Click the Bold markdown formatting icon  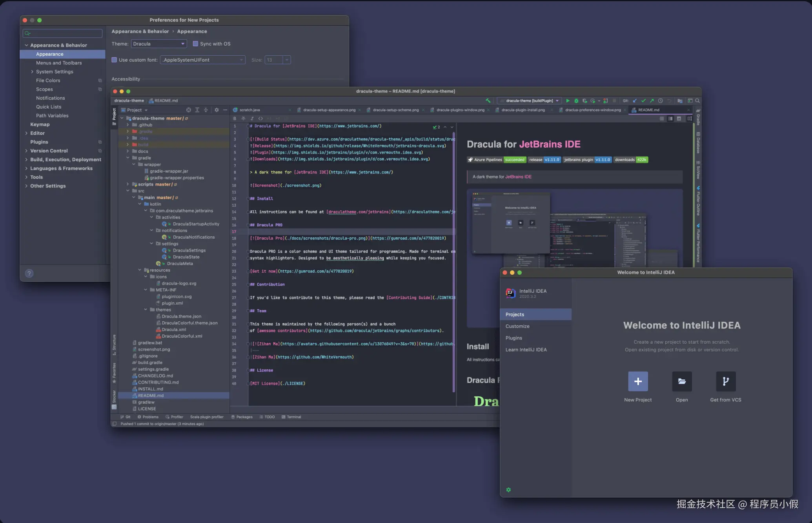tap(235, 118)
